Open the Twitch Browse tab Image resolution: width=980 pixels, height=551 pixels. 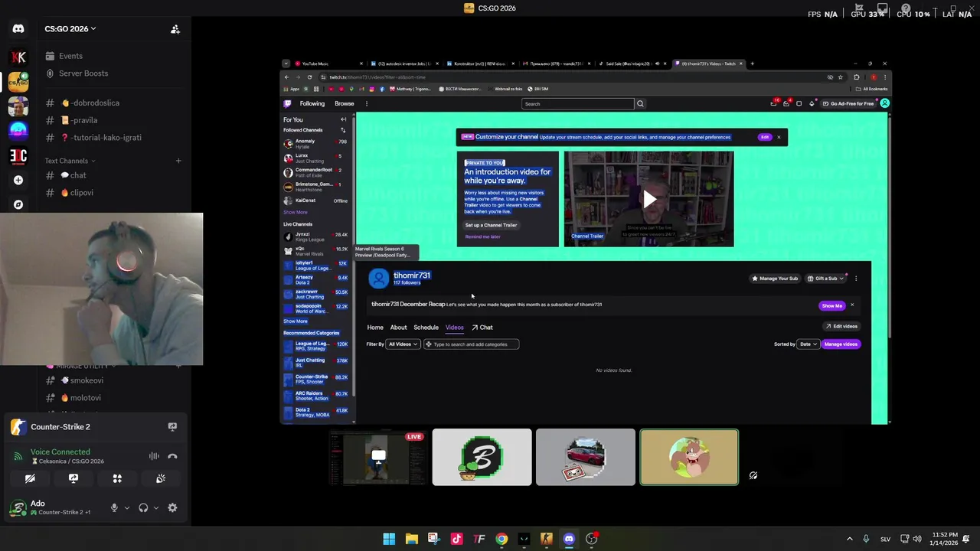[344, 103]
